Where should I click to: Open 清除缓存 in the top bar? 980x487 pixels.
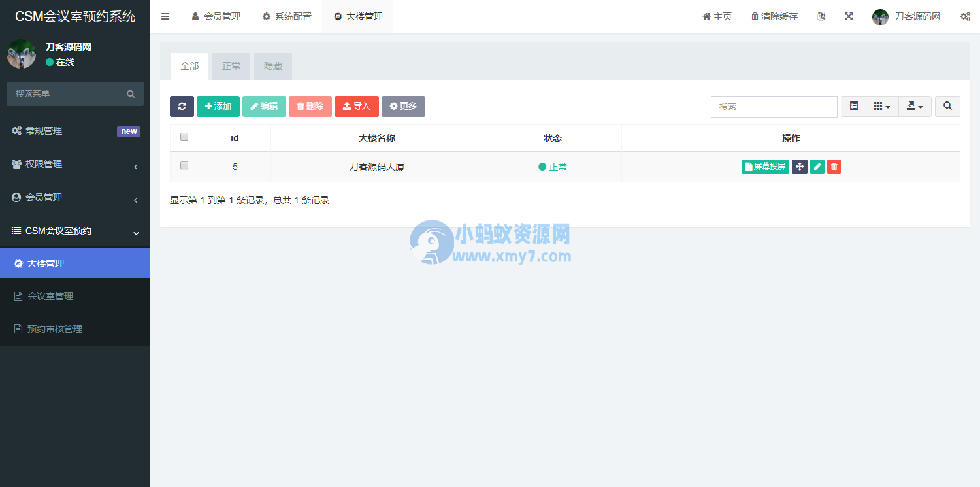click(x=774, y=16)
